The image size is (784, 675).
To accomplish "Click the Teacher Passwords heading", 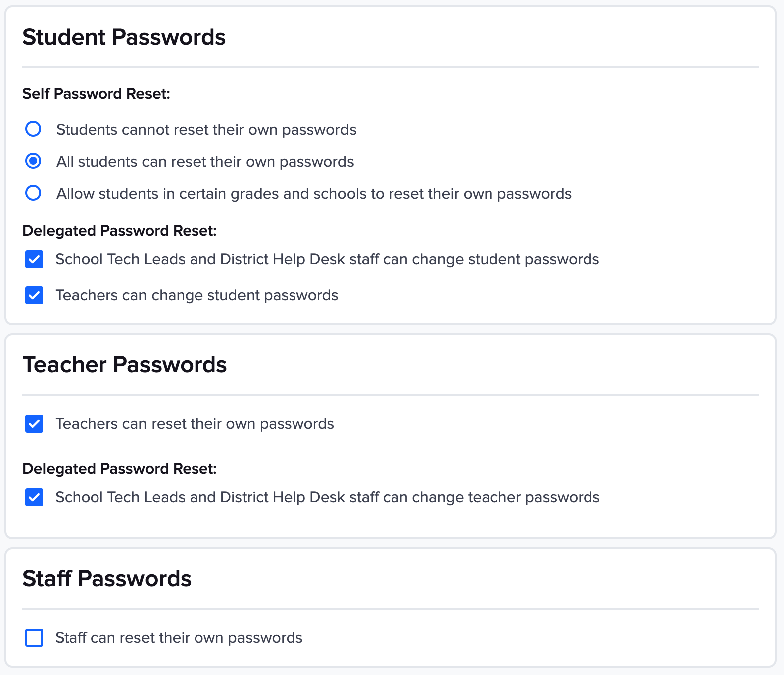I will (x=125, y=364).
